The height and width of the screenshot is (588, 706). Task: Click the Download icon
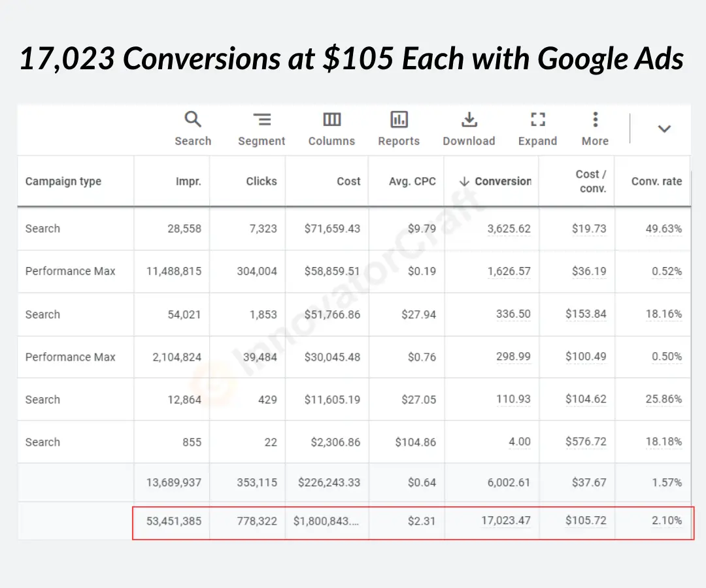coord(469,120)
